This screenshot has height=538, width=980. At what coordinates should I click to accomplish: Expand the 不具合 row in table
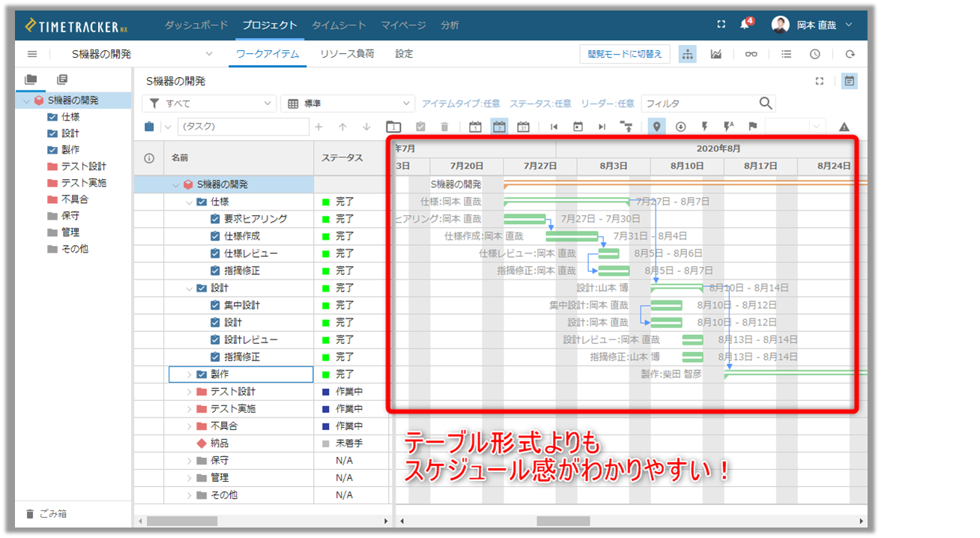pyautogui.click(x=189, y=426)
